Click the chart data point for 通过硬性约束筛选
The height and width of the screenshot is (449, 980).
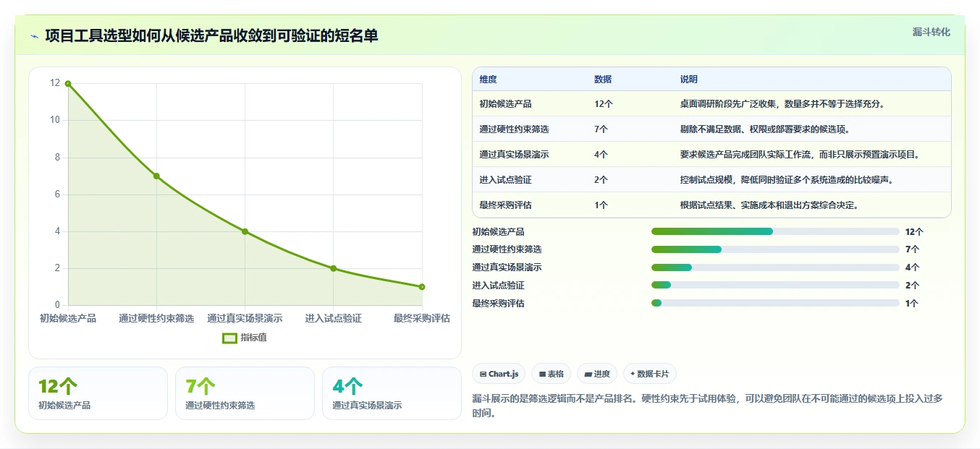(156, 176)
